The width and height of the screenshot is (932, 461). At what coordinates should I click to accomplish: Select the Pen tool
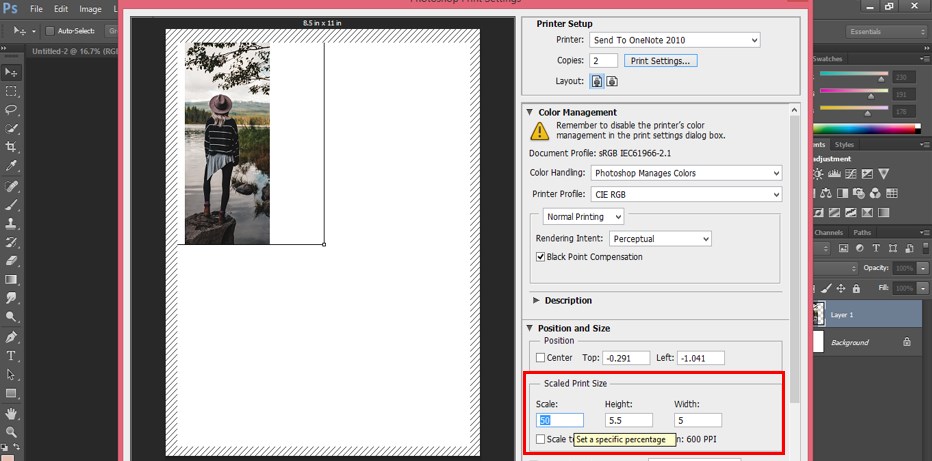pyautogui.click(x=11, y=337)
